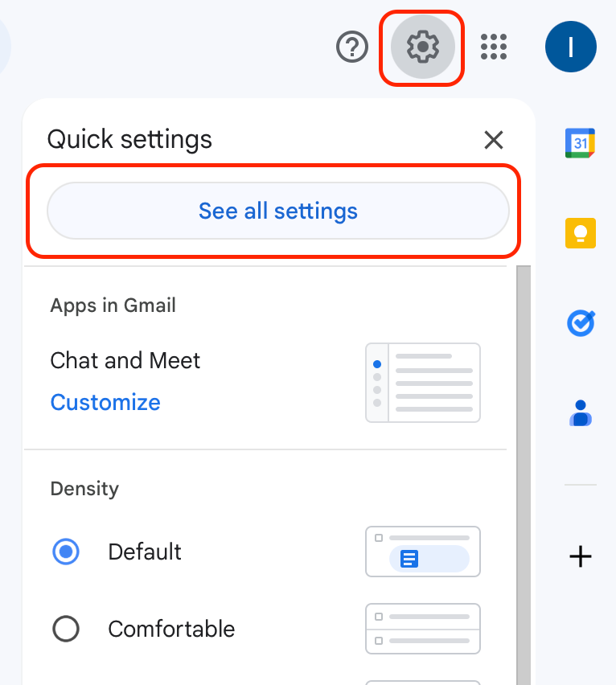
Task: Open Google Calendar from side panel
Action: pos(580,143)
